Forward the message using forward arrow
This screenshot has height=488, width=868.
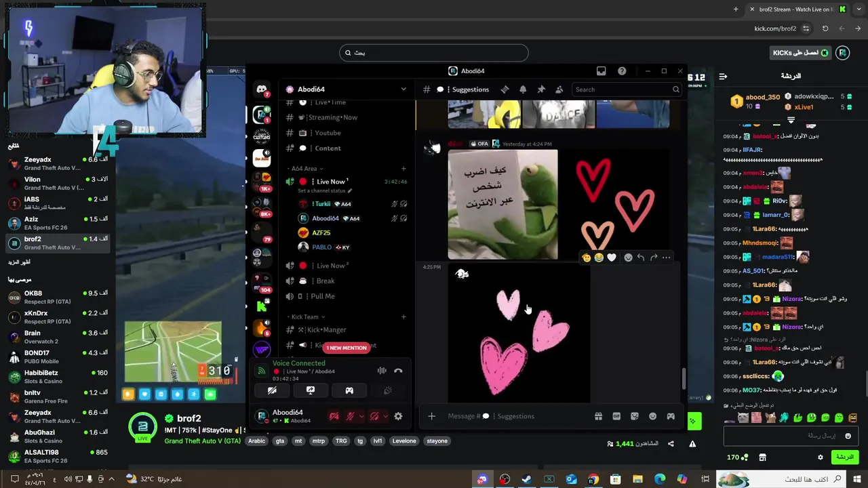(654, 258)
